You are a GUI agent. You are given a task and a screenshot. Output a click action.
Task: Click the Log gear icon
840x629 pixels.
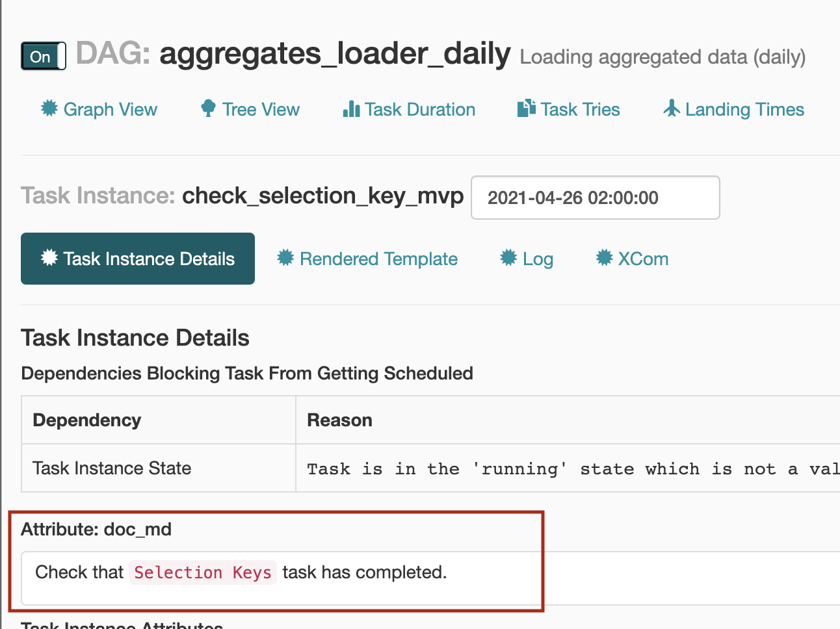point(508,258)
